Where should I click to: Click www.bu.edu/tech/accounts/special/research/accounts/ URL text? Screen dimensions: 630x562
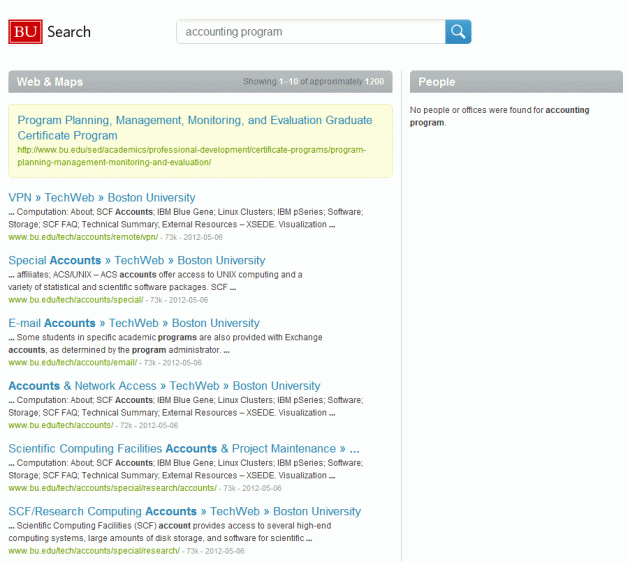point(112,488)
